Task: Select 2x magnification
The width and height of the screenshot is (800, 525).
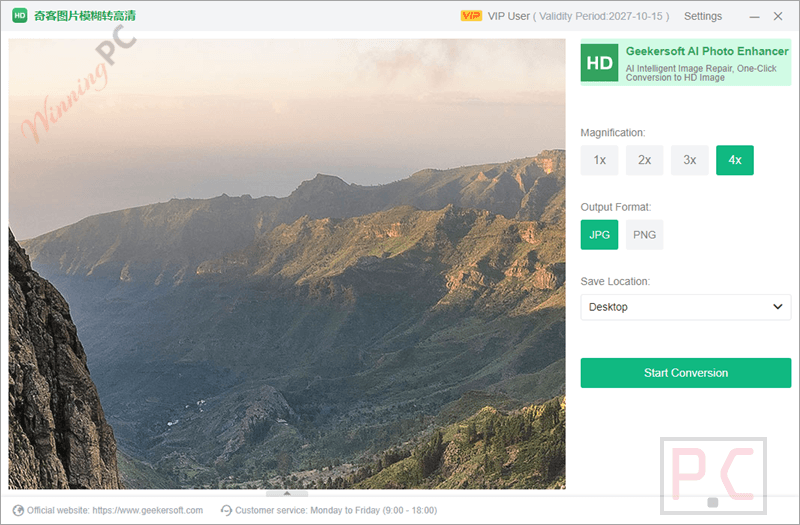Action: point(644,160)
